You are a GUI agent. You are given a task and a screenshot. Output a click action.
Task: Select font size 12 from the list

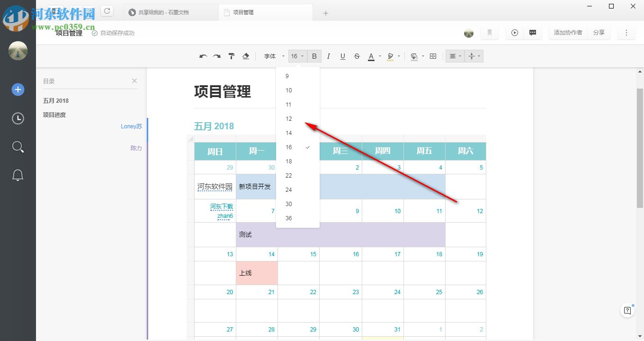click(x=288, y=119)
